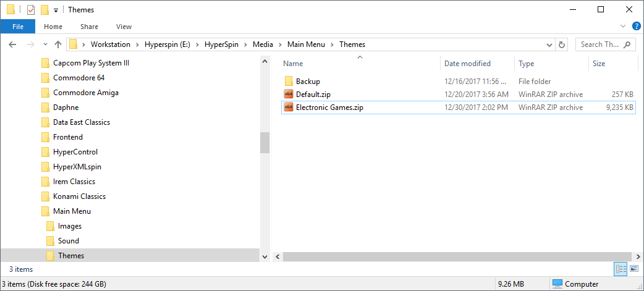Click HyperSpin breadcrumb in the address bar
The width and height of the screenshot is (644, 291).
coord(221,44)
